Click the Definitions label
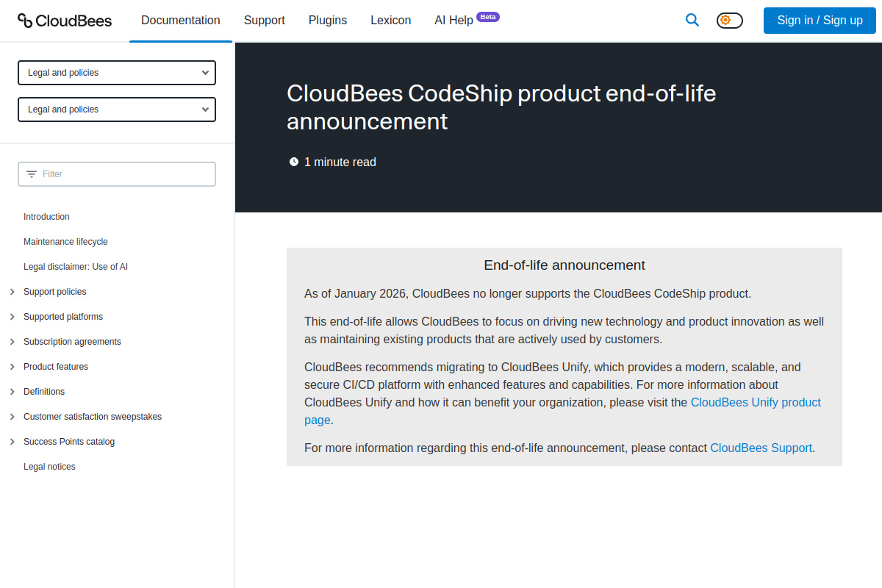This screenshot has width=882, height=588. 44,392
